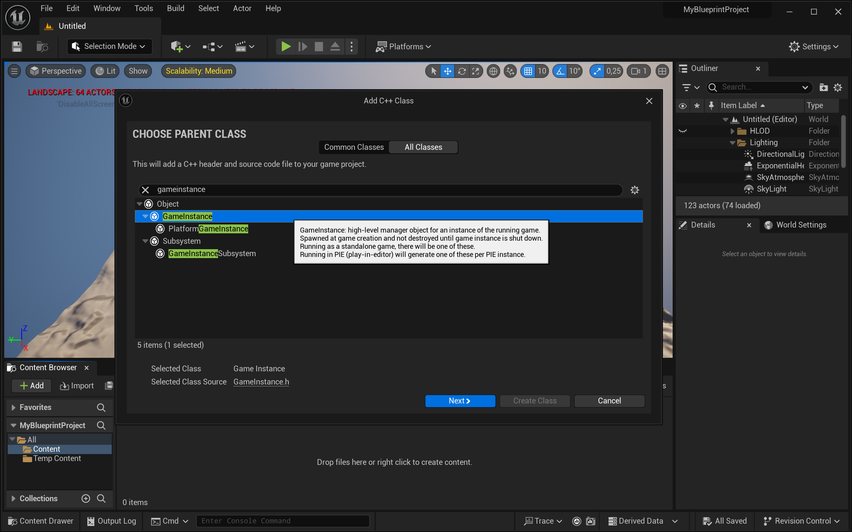Choose the Translate move gizmo icon
The height and width of the screenshot is (532, 852).
(x=447, y=71)
